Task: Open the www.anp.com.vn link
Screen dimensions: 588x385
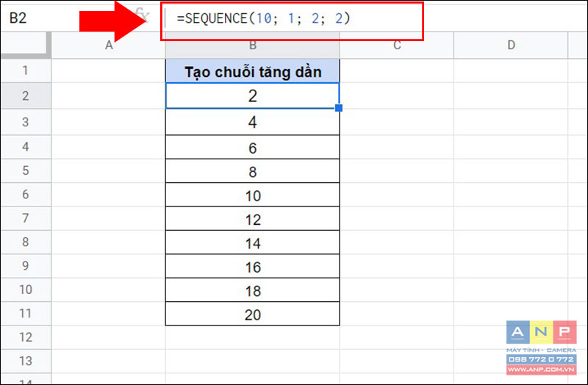Action: pos(541,370)
